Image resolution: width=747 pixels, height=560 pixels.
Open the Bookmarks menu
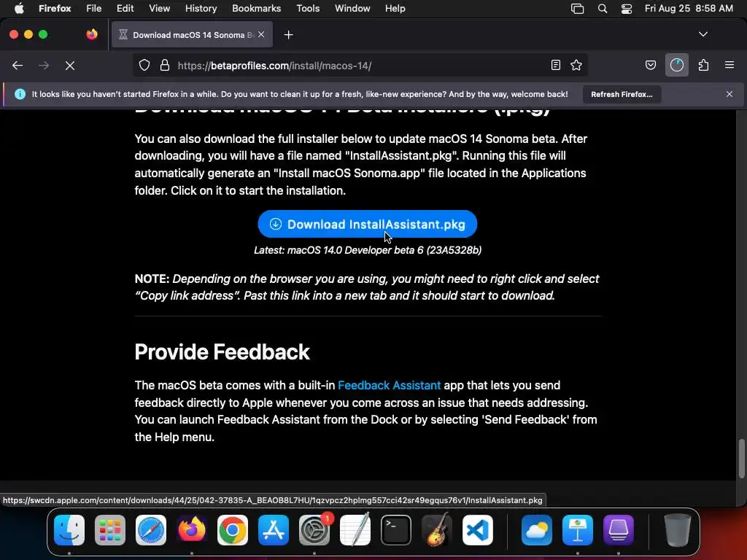[256, 8]
